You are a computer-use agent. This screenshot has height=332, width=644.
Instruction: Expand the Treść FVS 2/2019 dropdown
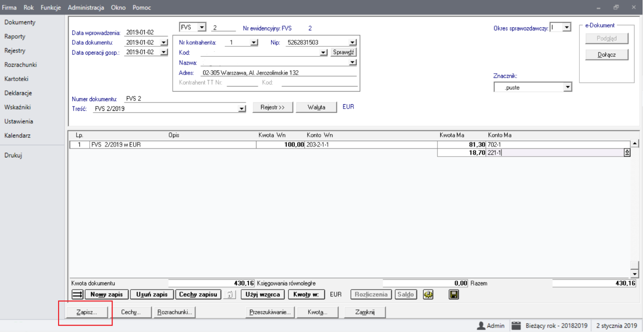242,108
